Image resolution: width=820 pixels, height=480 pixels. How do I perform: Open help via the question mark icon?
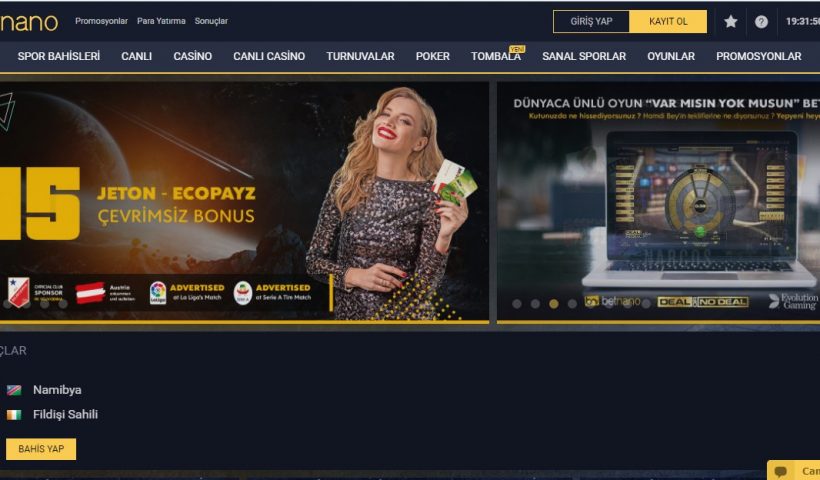[x=761, y=21]
